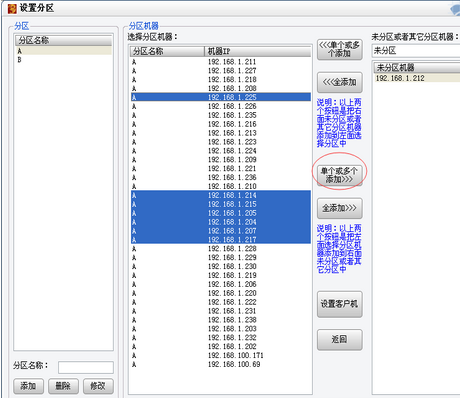Select machine row 192.168.1.229
The image size is (460, 398).
(221, 257)
